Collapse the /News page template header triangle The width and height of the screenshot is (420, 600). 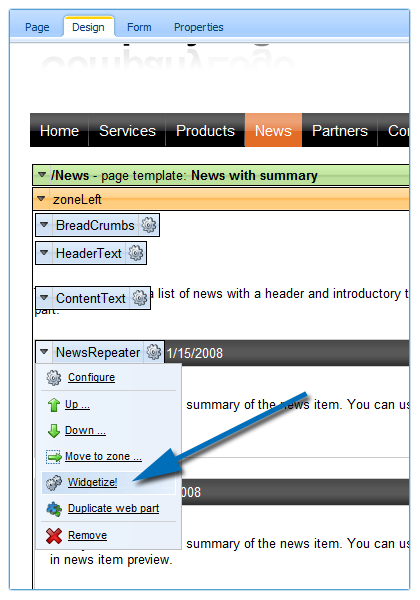click(42, 175)
